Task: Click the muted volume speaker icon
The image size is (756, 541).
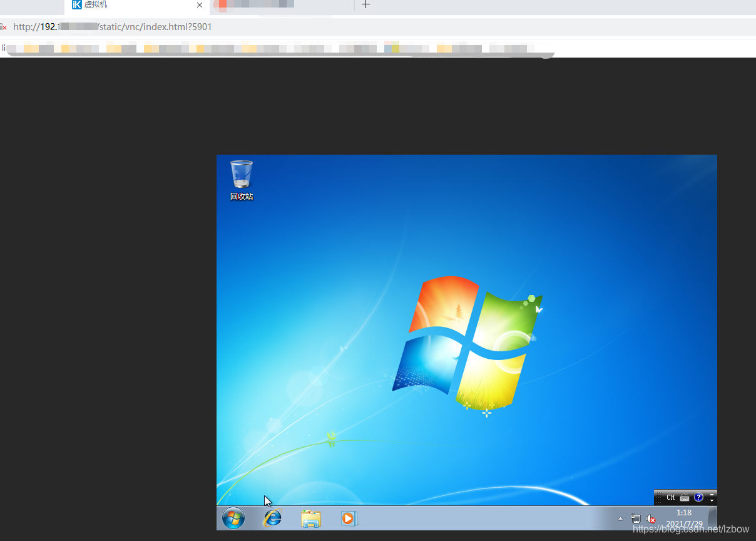Action: click(x=651, y=519)
